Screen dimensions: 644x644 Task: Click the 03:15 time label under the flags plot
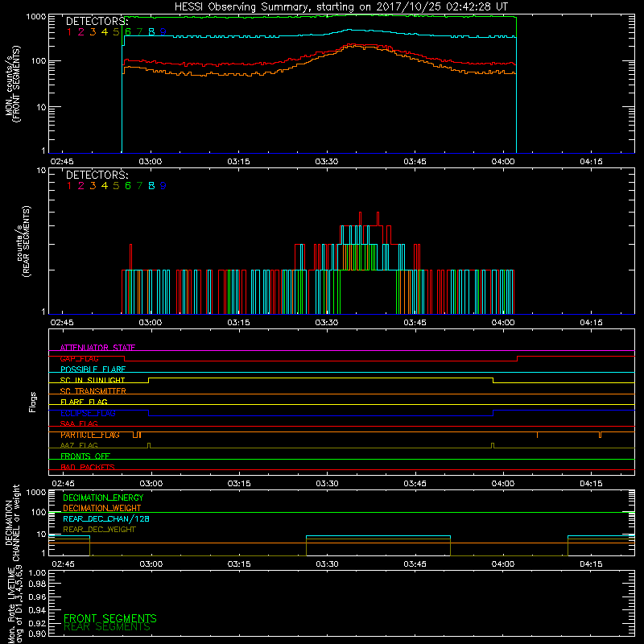point(239,484)
